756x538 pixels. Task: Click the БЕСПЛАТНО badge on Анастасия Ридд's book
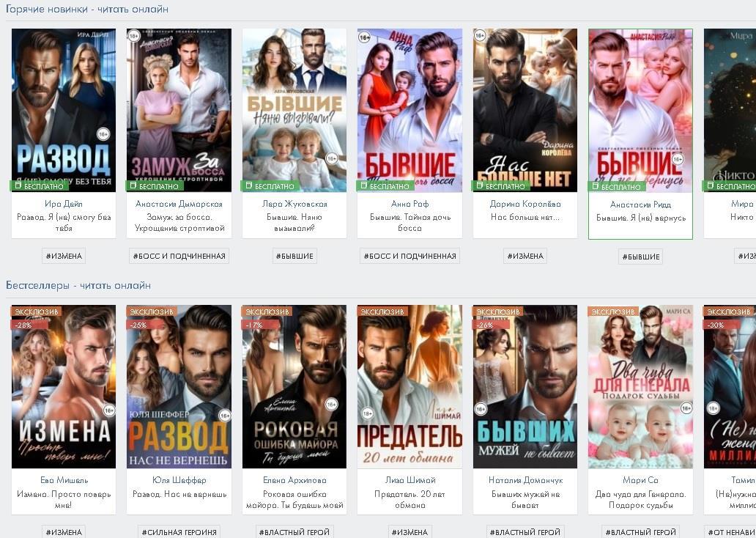(617, 187)
